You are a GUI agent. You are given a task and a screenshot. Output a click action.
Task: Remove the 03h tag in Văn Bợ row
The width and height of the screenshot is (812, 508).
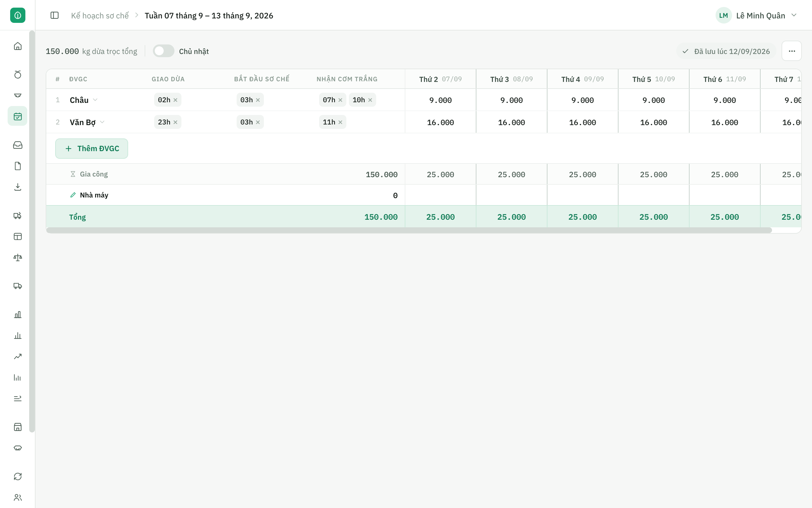click(x=258, y=122)
